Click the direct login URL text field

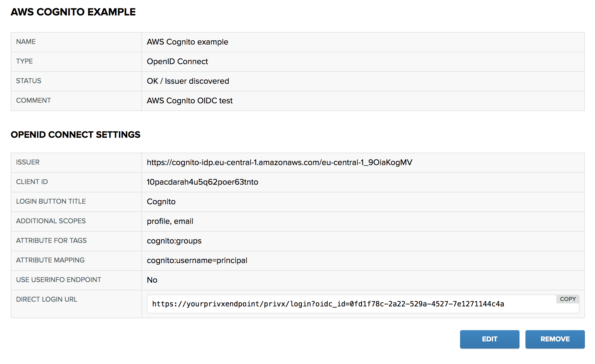click(x=328, y=304)
